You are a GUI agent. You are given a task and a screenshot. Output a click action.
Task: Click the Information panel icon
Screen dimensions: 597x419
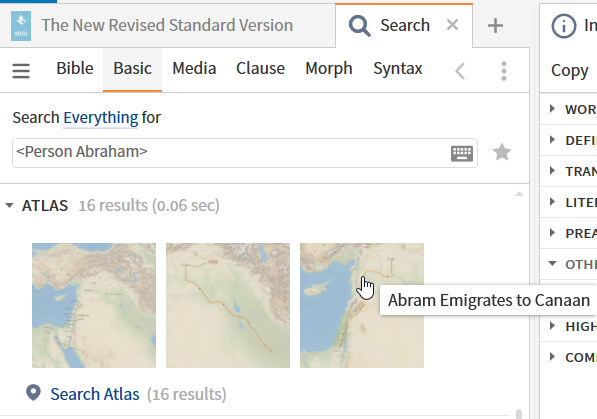(563, 26)
